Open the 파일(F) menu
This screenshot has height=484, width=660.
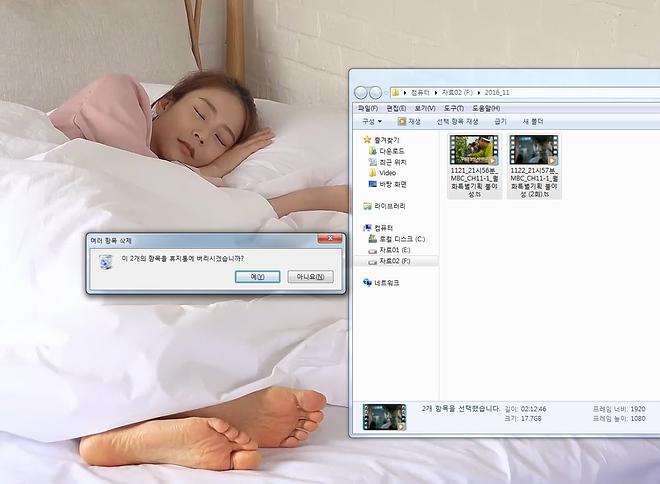(368, 108)
